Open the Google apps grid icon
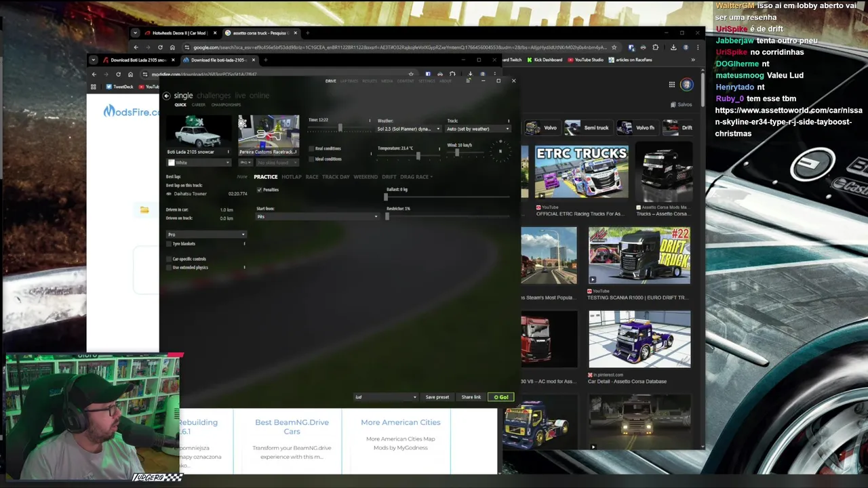 671,85
